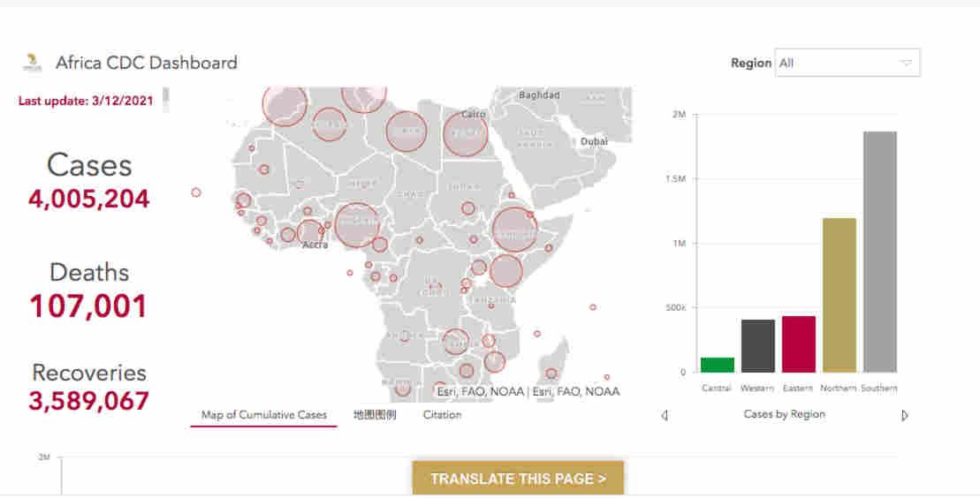
Task: Select the green Central region bar
Action: pyautogui.click(x=718, y=365)
